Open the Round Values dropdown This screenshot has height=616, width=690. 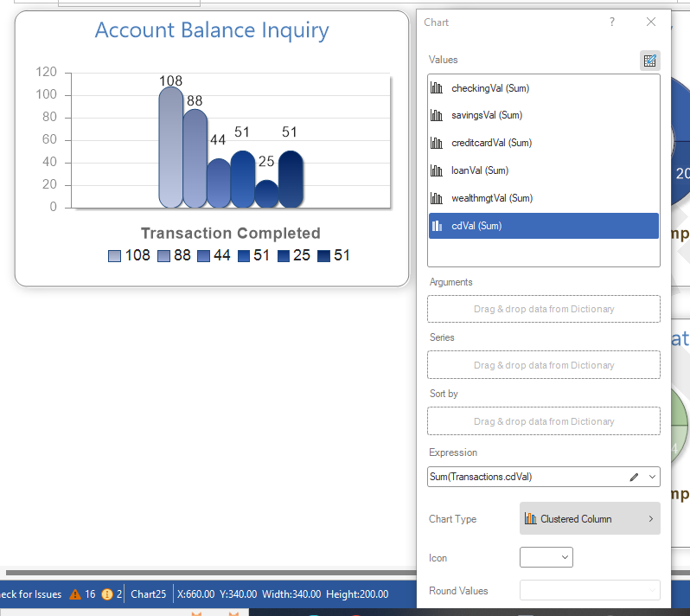coord(590,590)
